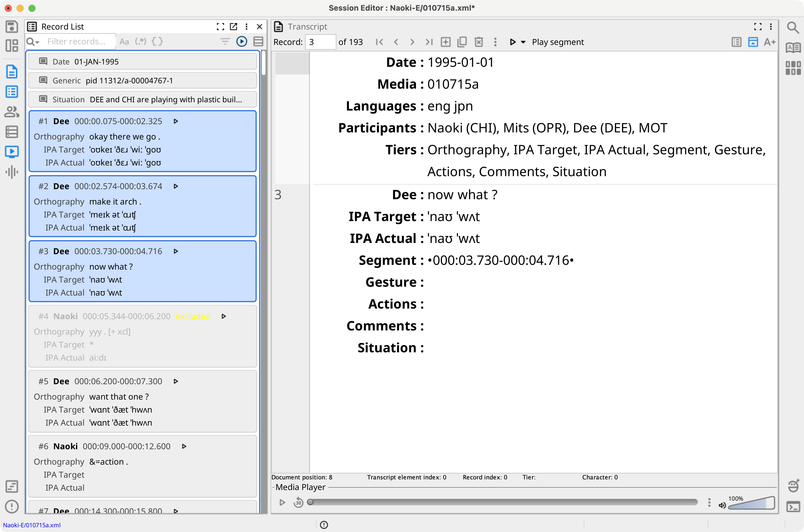Open the console terminal icon in right sidebar
804x532 pixels.
click(793, 507)
